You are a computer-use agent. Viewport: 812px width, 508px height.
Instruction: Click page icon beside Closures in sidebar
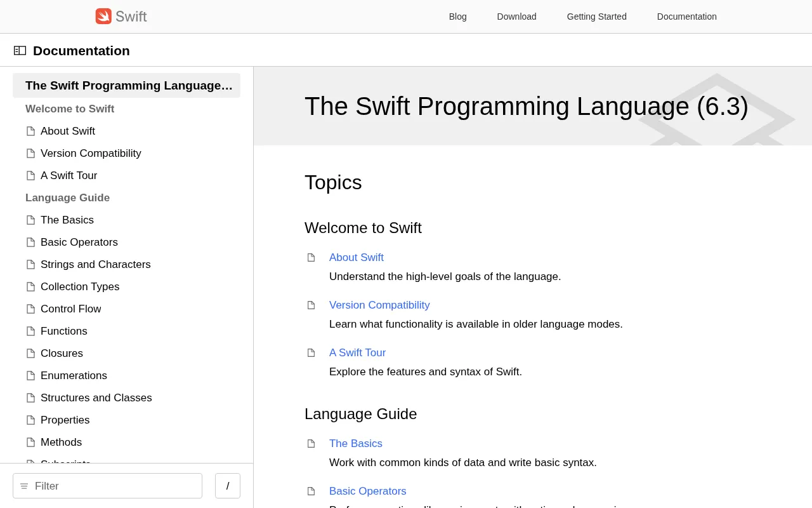(x=30, y=354)
